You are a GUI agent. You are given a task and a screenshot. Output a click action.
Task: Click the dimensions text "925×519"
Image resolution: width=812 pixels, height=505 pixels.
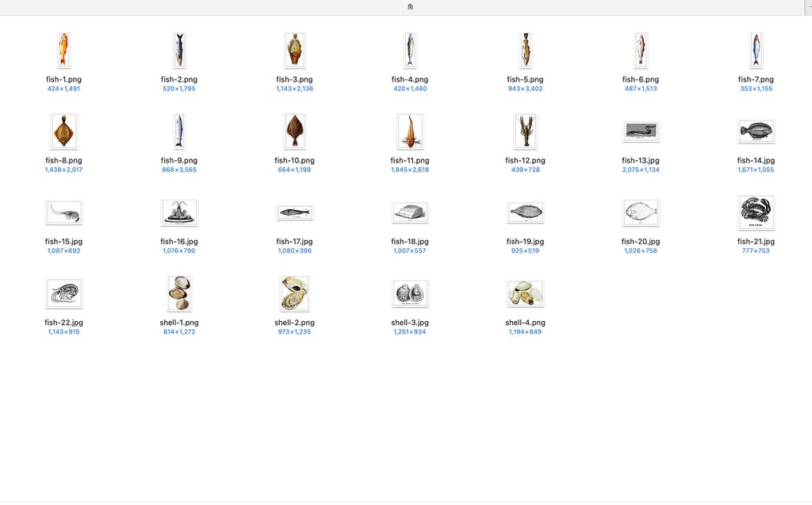click(525, 251)
